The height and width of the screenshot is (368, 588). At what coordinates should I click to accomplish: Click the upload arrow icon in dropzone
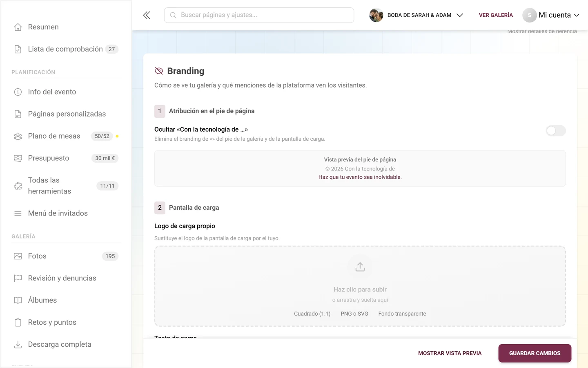click(360, 267)
